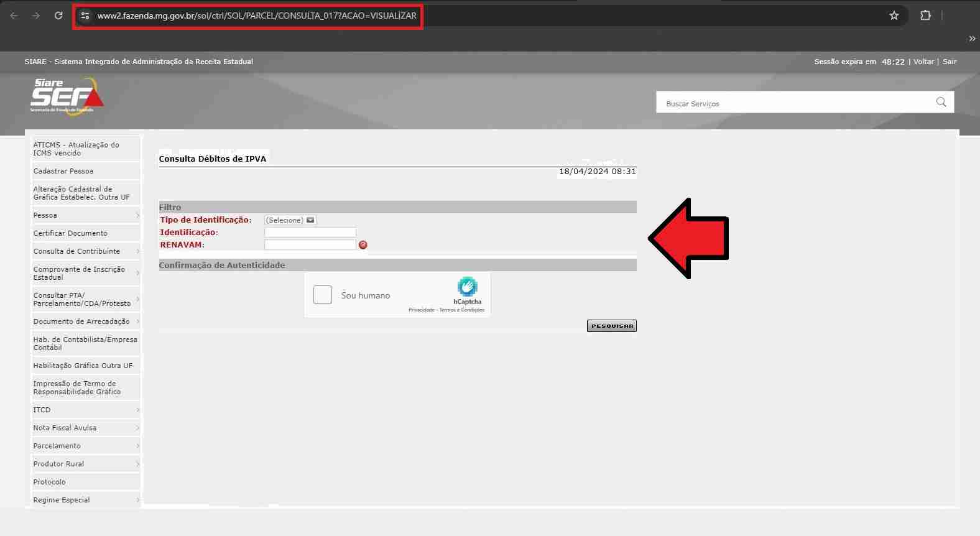Open Tipo de Identificação dropdown
The image size is (980, 536).
click(x=290, y=220)
